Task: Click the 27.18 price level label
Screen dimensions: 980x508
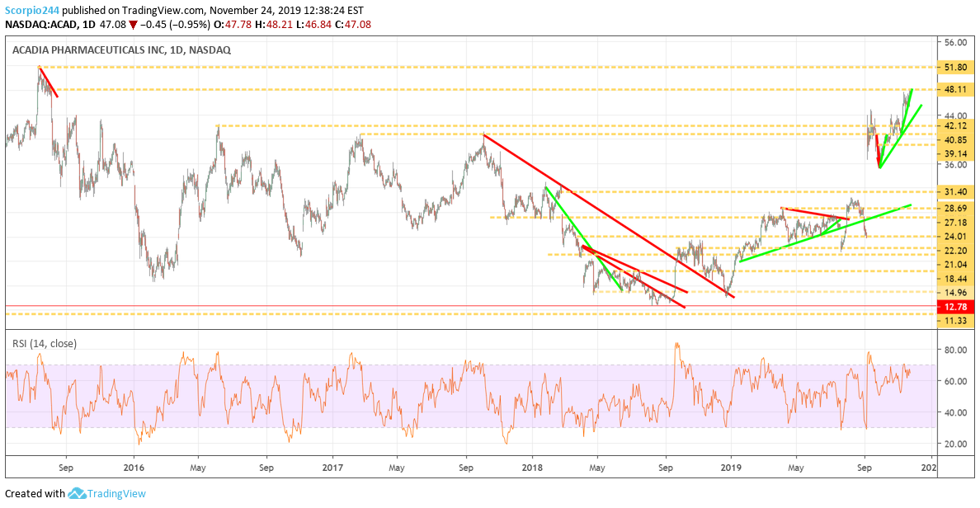Action: point(955,223)
